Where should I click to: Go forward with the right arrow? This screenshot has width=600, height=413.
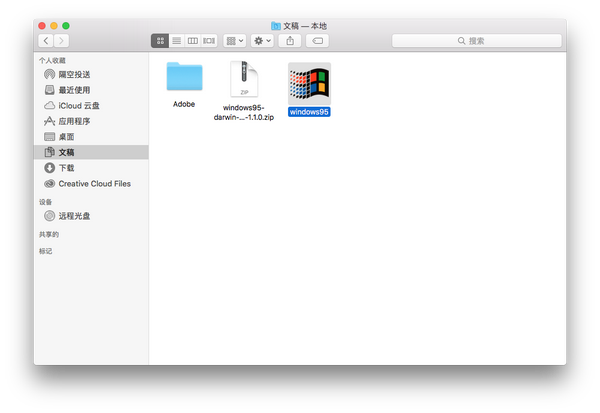(x=61, y=41)
